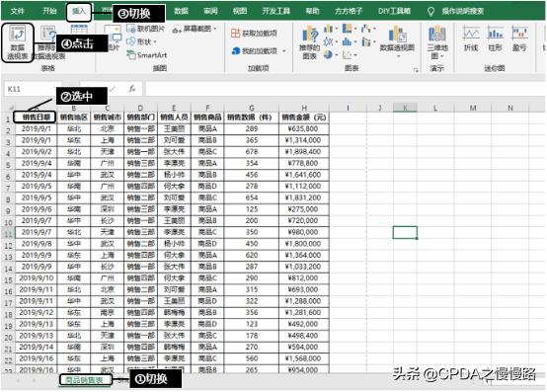
Task: Select the cell with ¥1,314,000
Action: tap(304, 140)
